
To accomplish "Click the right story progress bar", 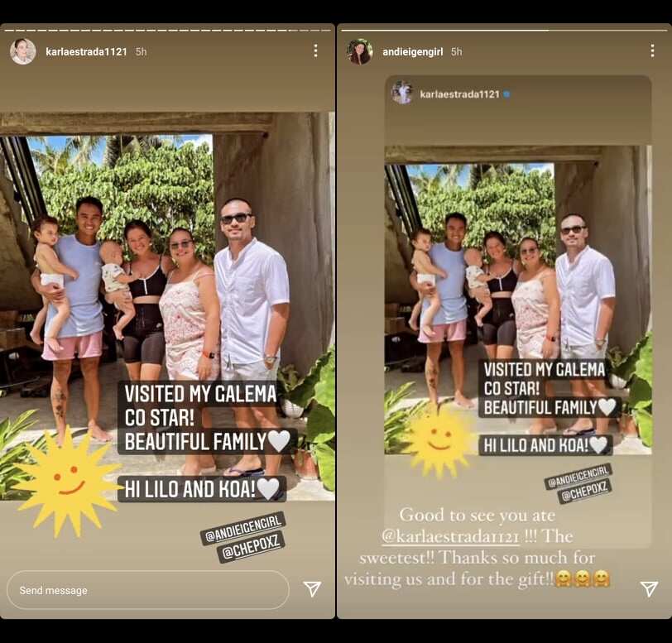I will [x=504, y=31].
